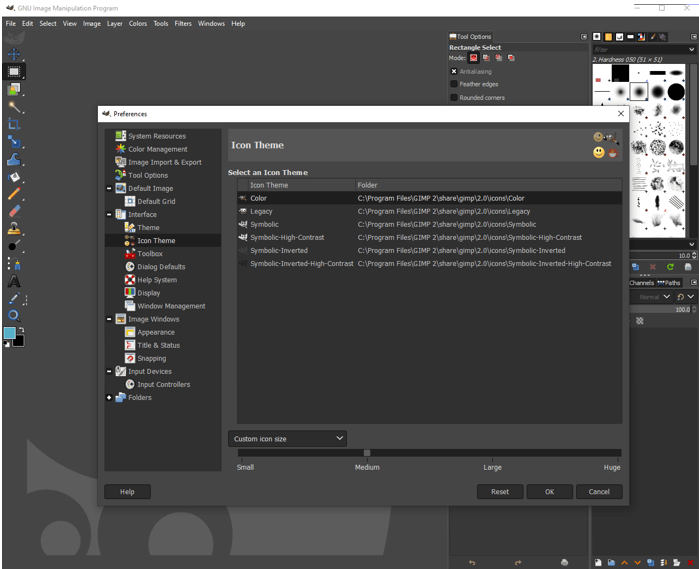Enable Rounded corners checkbox
The image size is (699, 569).
[454, 97]
